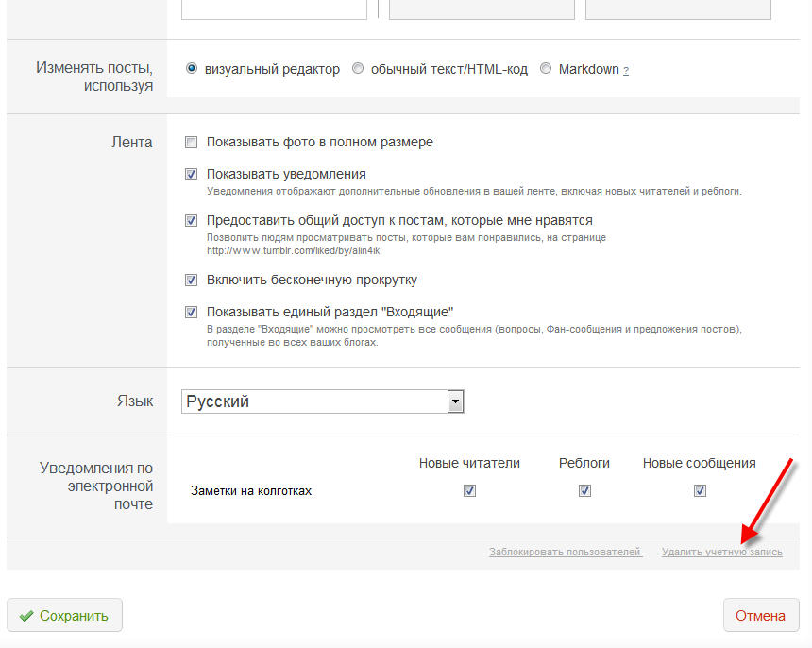
Task: Open the Заблокировать пользователей link
Action: (x=566, y=553)
